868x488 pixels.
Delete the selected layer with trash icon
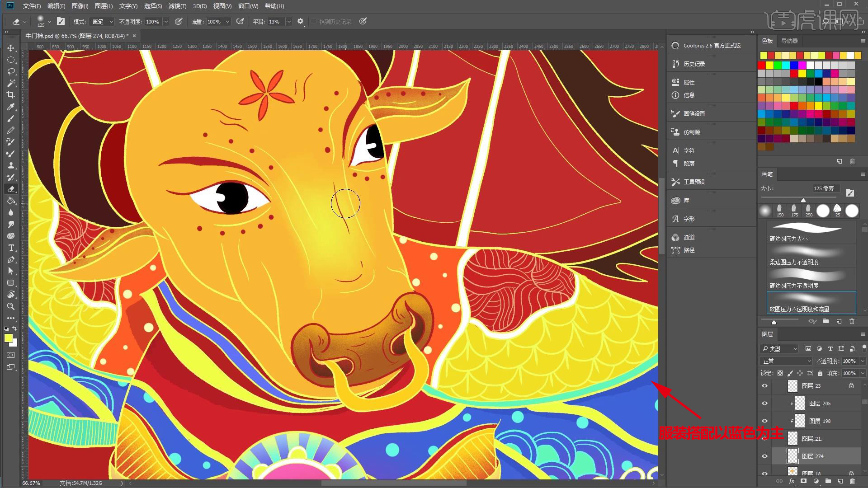tap(852, 482)
